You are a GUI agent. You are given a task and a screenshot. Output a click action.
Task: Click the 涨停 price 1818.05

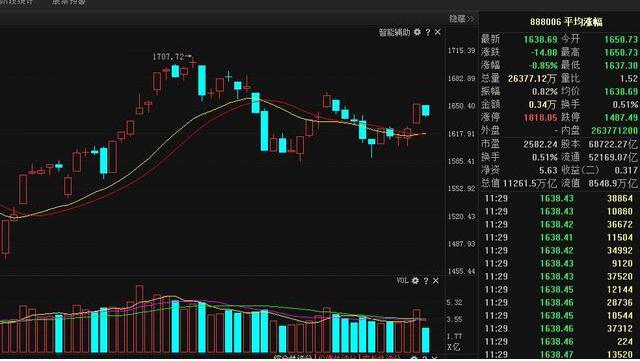(540, 118)
